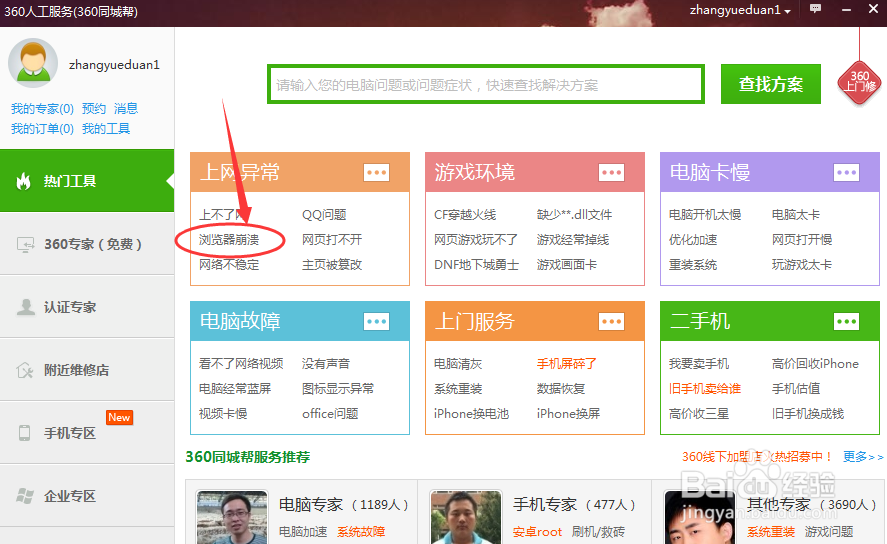The height and width of the screenshot is (544, 887).
Task: Pick 电脑经常蓝屏 under 电脑故障
Action: point(235,388)
